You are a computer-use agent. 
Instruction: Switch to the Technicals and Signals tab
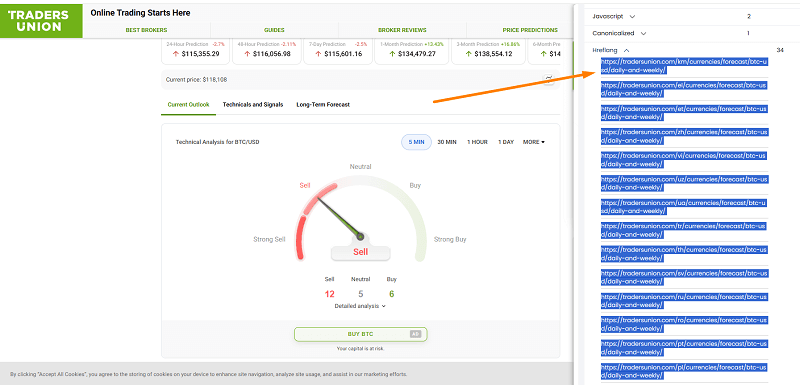[253, 105]
